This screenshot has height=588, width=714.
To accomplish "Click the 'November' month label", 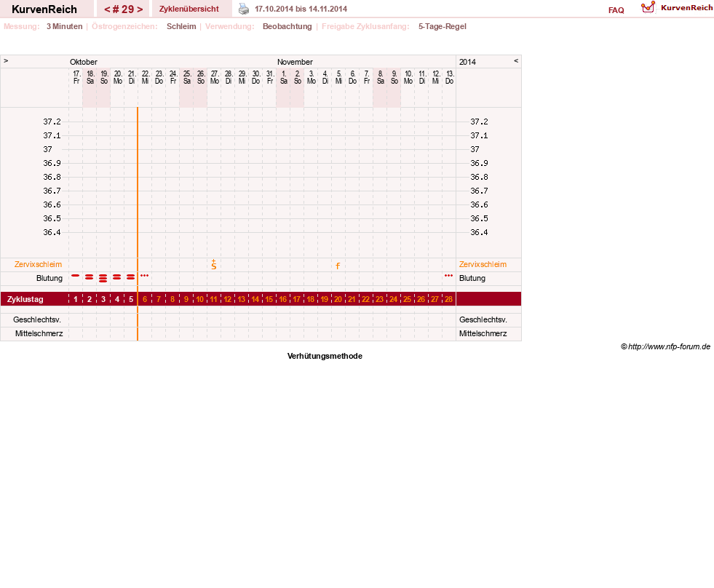I will pyautogui.click(x=295, y=62).
